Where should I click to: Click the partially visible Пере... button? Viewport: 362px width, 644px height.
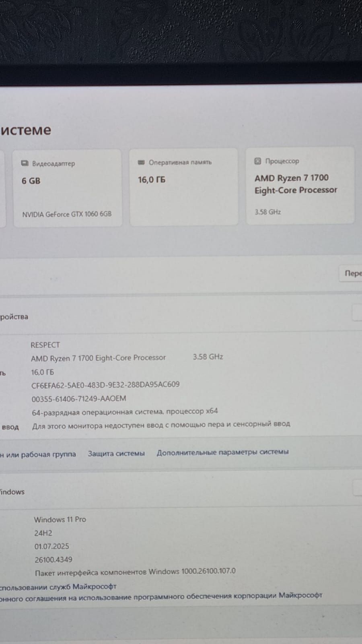coord(351,273)
